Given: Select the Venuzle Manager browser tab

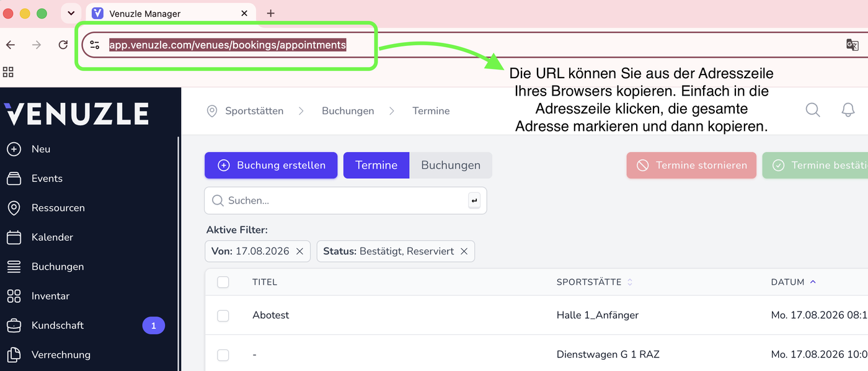Looking at the screenshot, I should tap(170, 13).
